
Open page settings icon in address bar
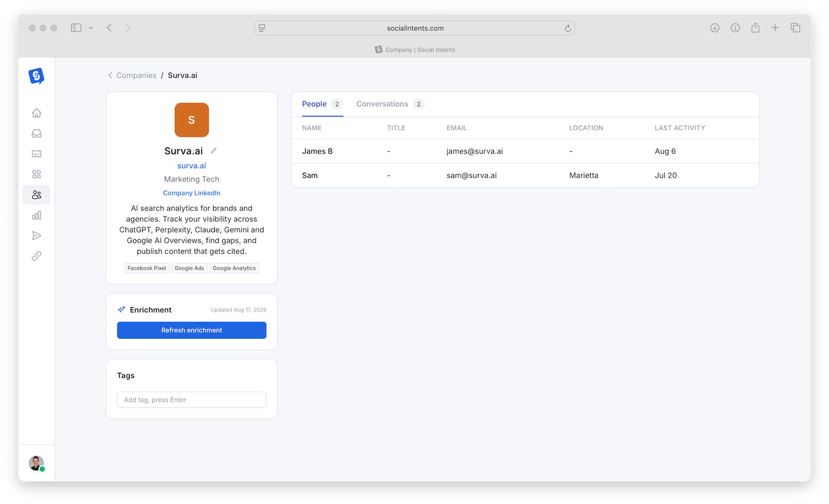coord(262,28)
